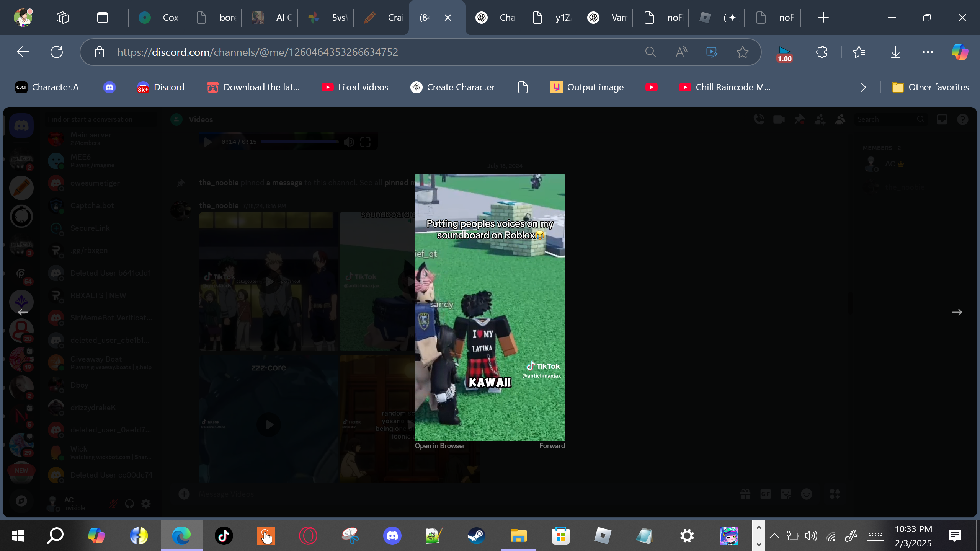Click Open in Browser link below image
The height and width of the screenshot is (551, 980).
(x=440, y=446)
